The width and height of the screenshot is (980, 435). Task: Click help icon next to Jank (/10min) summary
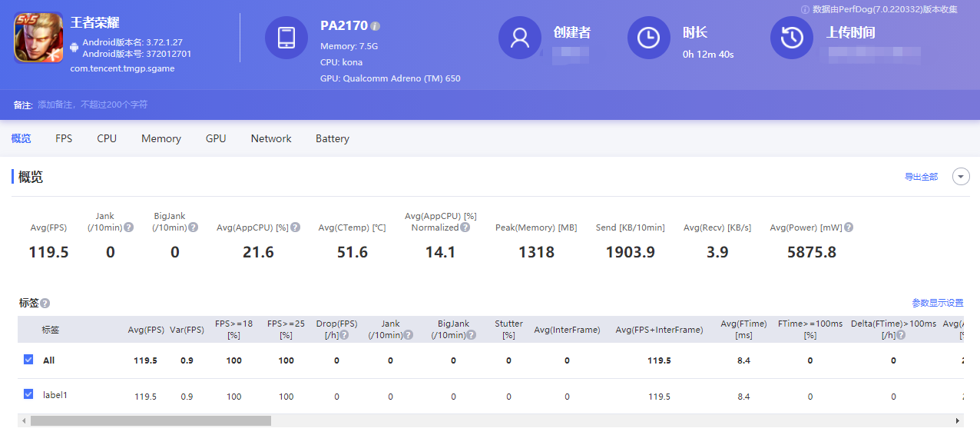pyautogui.click(x=129, y=227)
